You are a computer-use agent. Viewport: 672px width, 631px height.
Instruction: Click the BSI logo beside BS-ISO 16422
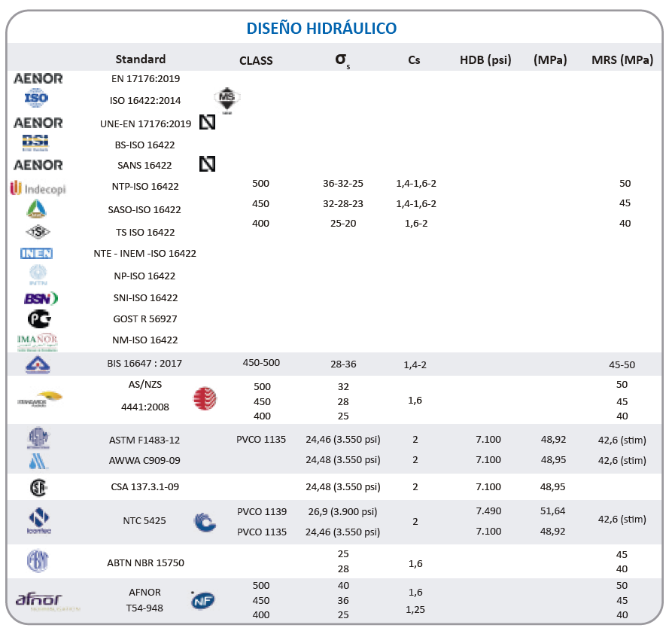(x=35, y=143)
